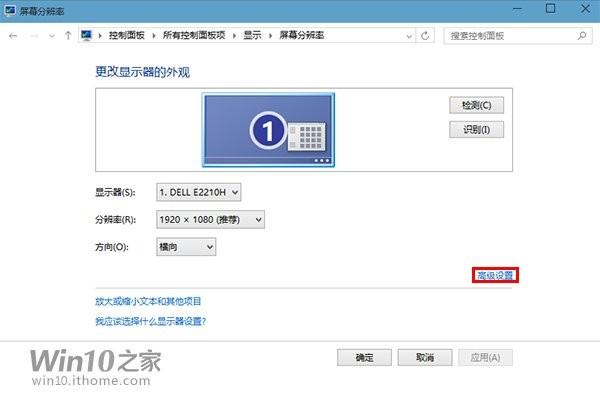Click the 检测(C) button
The width and height of the screenshot is (600, 405).
coord(476,105)
